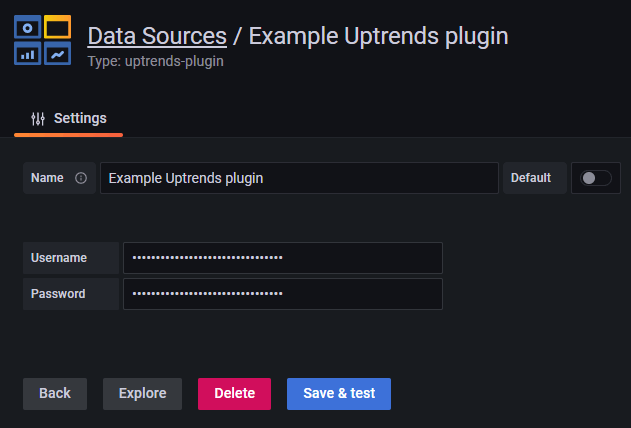Viewport: 631px width, 428px height.
Task: Click the Default label text
Action: pyautogui.click(x=531, y=178)
